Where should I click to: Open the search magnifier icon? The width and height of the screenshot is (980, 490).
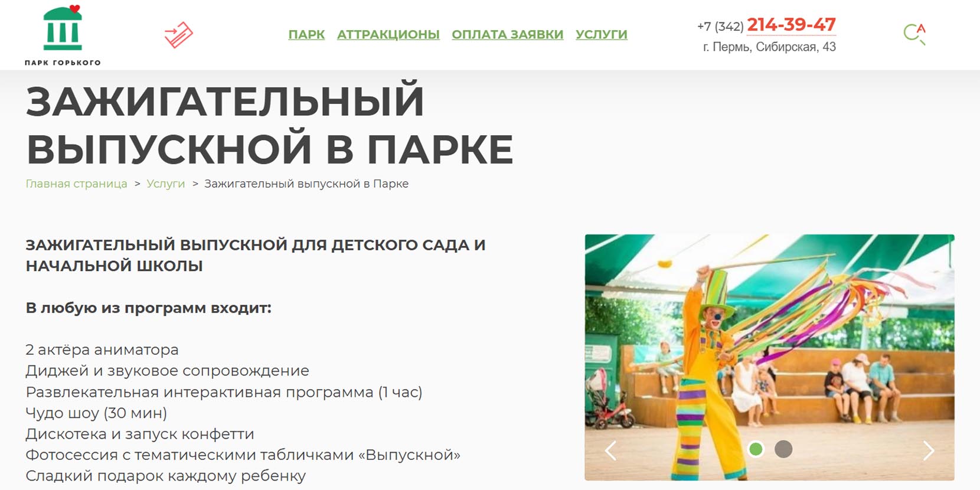pyautogui.click(x=914, y=34)
